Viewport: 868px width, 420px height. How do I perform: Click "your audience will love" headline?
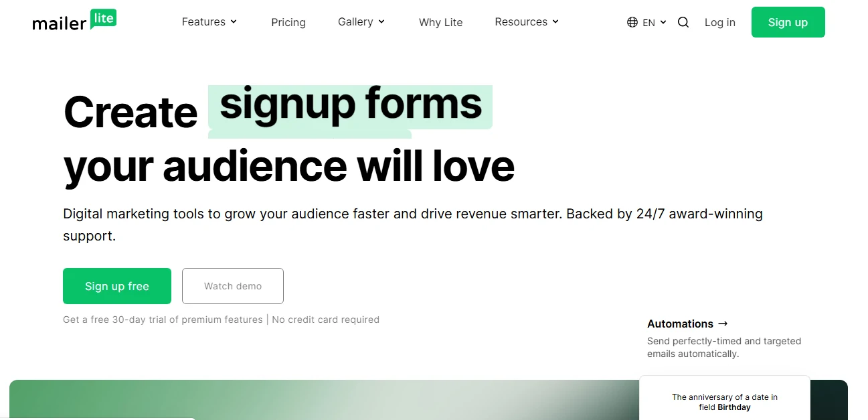pyautogui.click(x=289, y=166)
